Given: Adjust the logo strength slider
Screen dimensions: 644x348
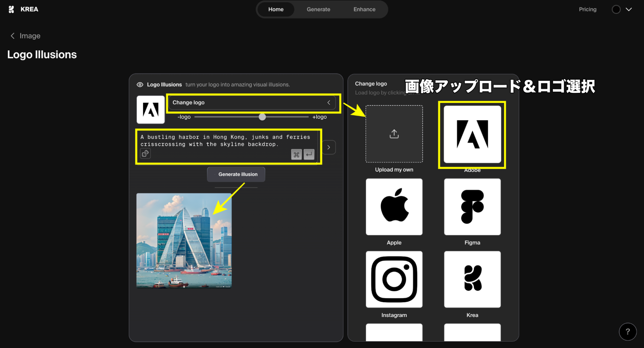Looking at the screenshot, I should click(x=262, y=117).
